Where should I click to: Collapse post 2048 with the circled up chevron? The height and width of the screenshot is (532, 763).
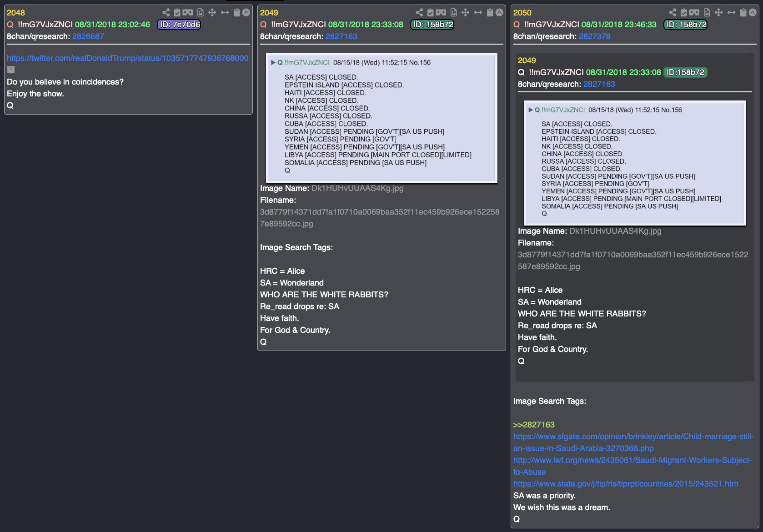246,13
